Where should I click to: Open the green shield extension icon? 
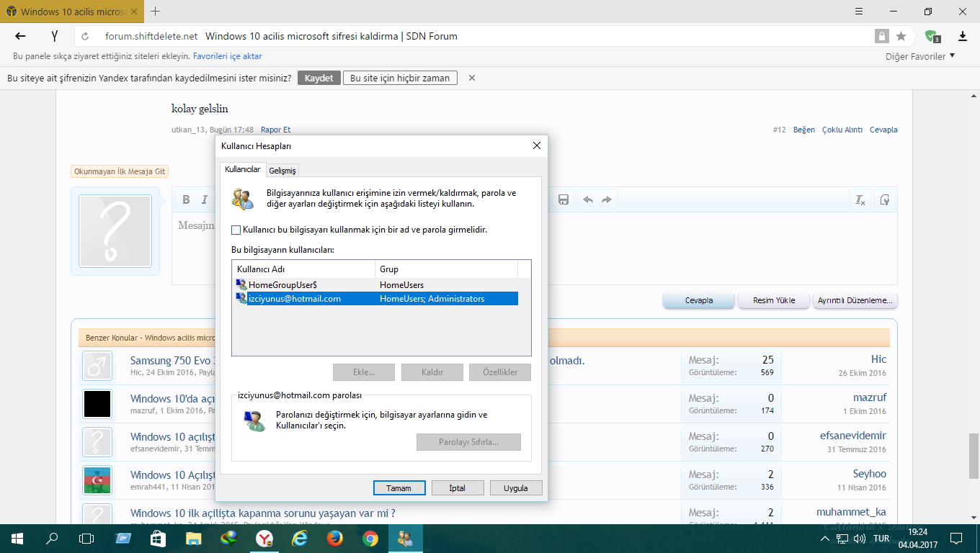pos(932,36)
